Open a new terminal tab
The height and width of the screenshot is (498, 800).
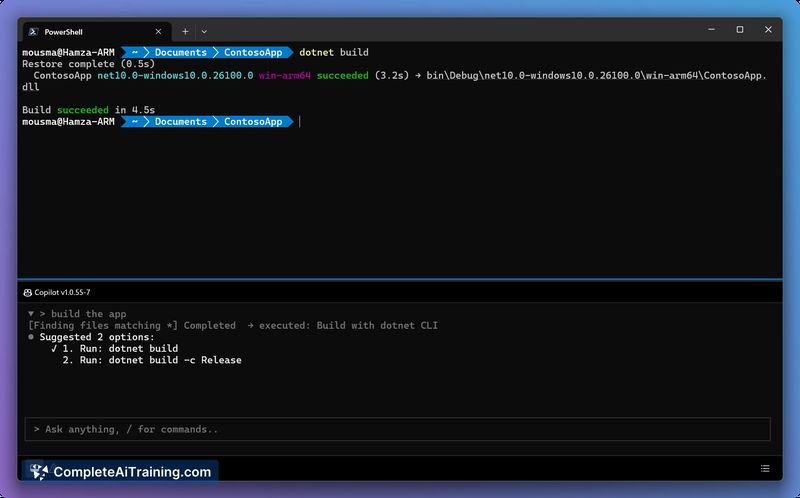pyautogui.click(x=185, y=32)
